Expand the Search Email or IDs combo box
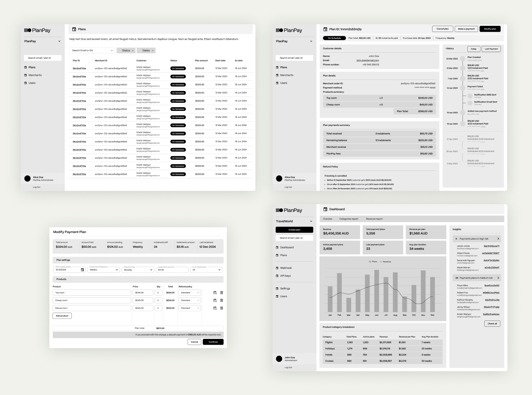This screenshot has width=532, height=395. pos(112,50)
